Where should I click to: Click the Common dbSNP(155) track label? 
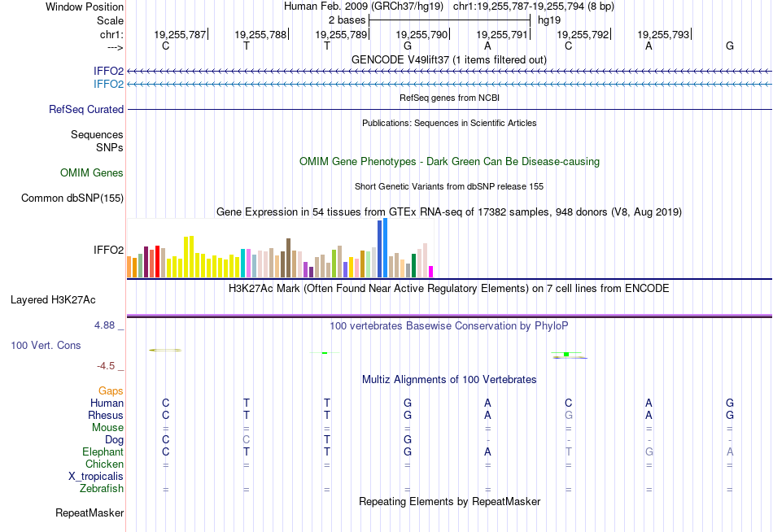coord(72,198)
